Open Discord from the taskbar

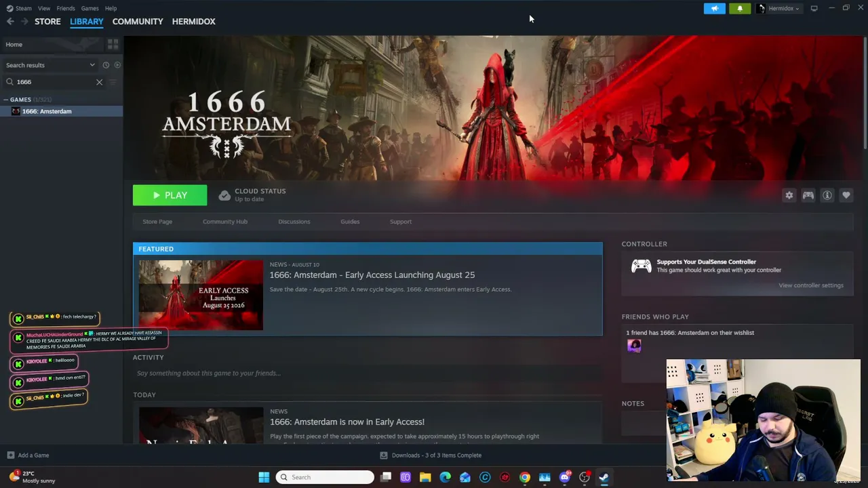(x=565, y=477)
